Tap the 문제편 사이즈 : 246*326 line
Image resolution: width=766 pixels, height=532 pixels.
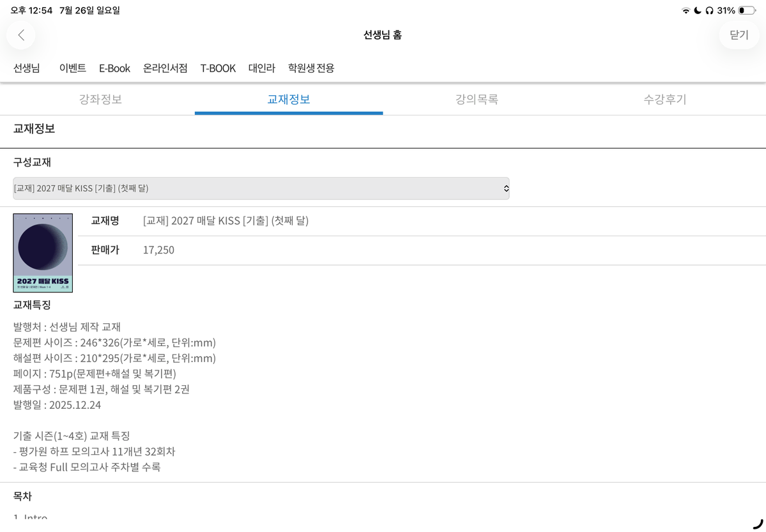[x=114, y=342]
